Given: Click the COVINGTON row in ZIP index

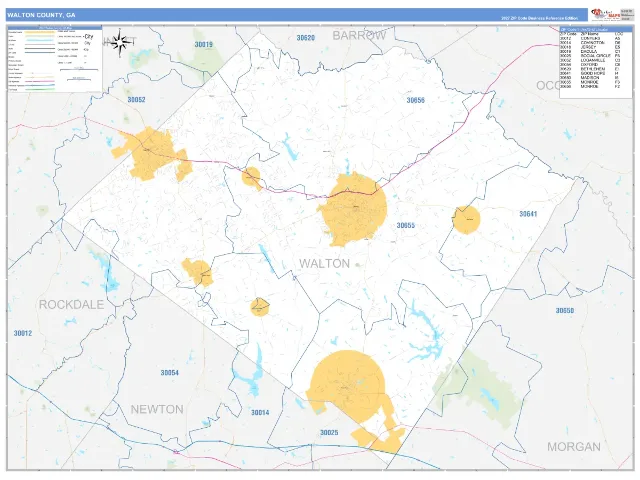Looking at the screenshot, I should point(590,42).
